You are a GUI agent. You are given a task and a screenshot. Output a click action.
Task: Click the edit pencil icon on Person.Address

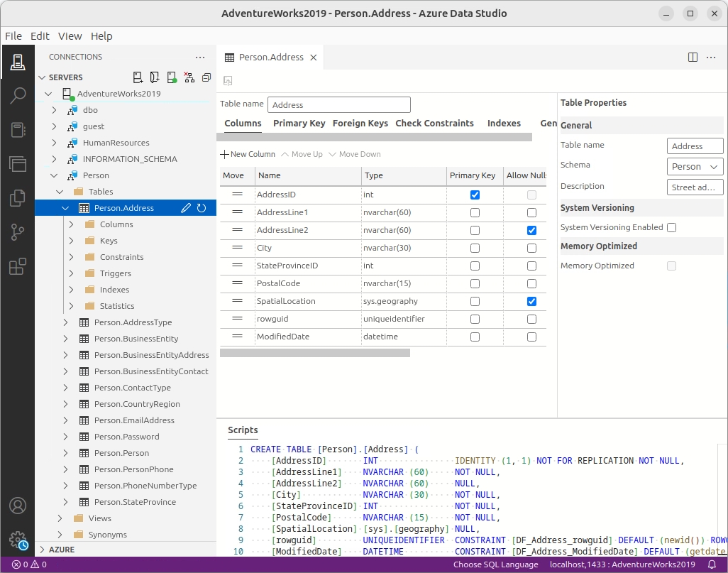(186, 208)
